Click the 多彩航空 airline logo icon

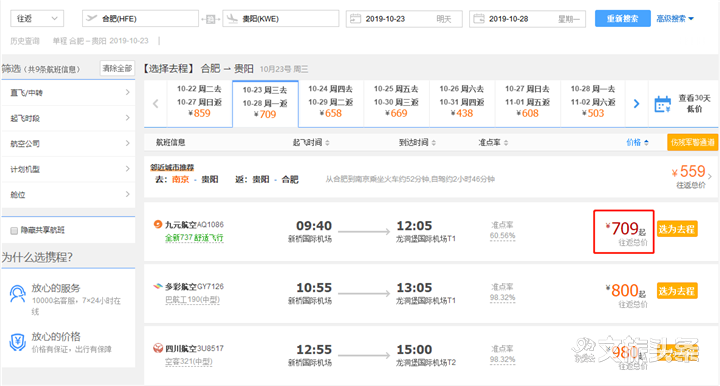pyautogui.click(x=158, y=286)
